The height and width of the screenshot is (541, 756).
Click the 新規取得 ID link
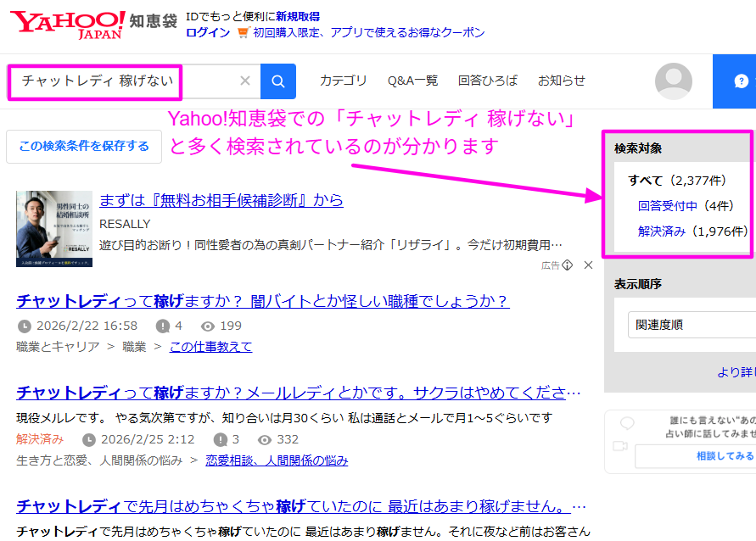pyautogui.click(x=298, y=17)
